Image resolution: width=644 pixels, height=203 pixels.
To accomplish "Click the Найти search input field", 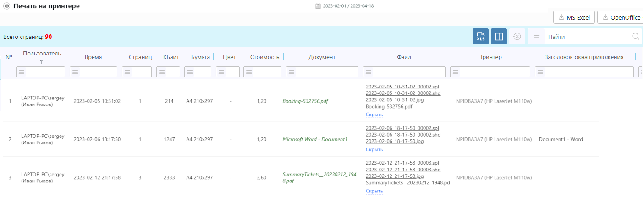I will (x=587, y=37).
